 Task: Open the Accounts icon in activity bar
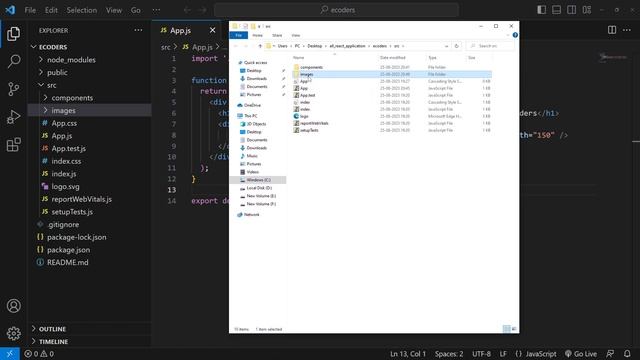(x=13, y=306)
